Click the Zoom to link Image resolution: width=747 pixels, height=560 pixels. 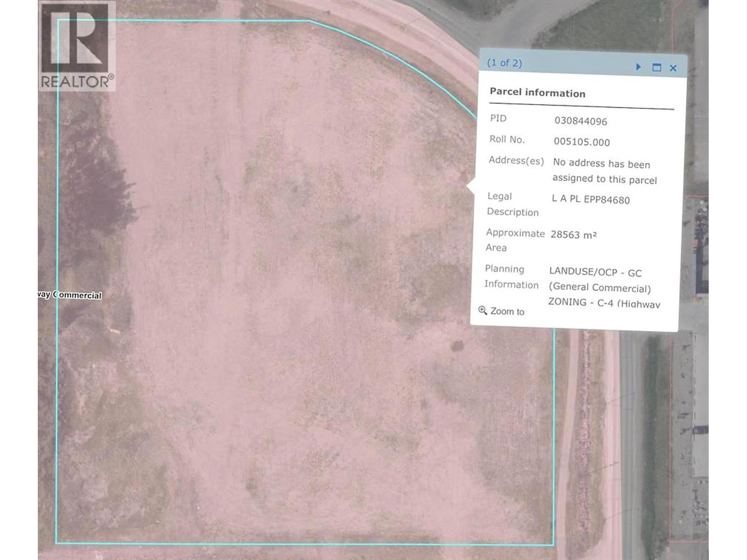[507, 311]
